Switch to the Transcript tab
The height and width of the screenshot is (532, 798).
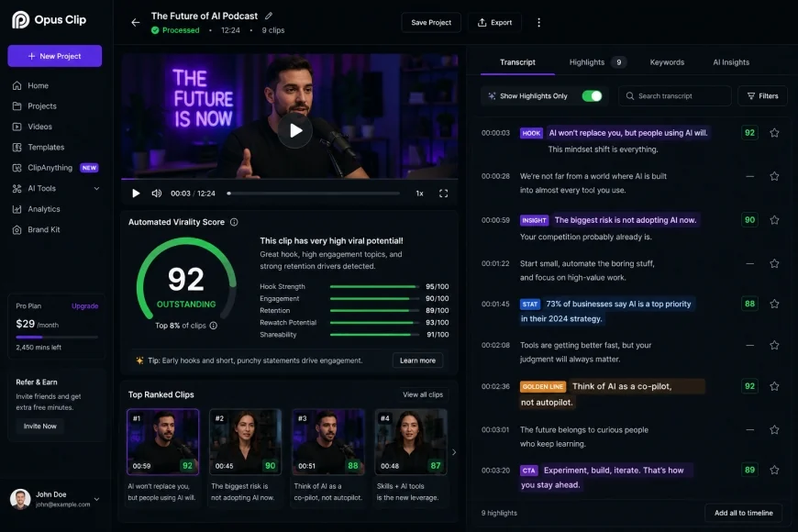coord(517,62)
